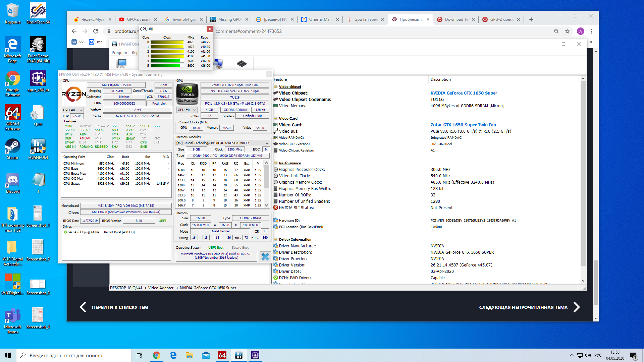The height and width of the screenshot is (362, 644).
Task: Click the ПЕРЕЙТИ К СПИСКУ ТЕМ button
Action: click(x=120, y=307)
